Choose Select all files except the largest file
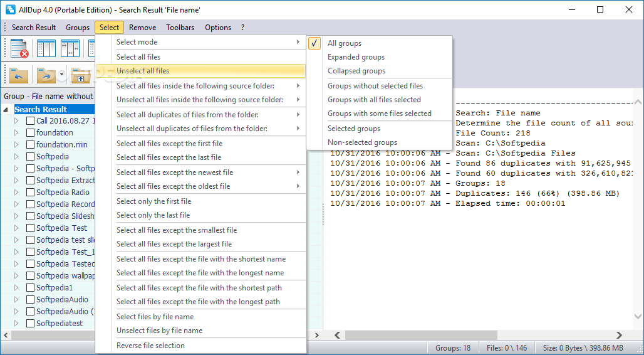This screenshot has height=355, width=644. 201,244
